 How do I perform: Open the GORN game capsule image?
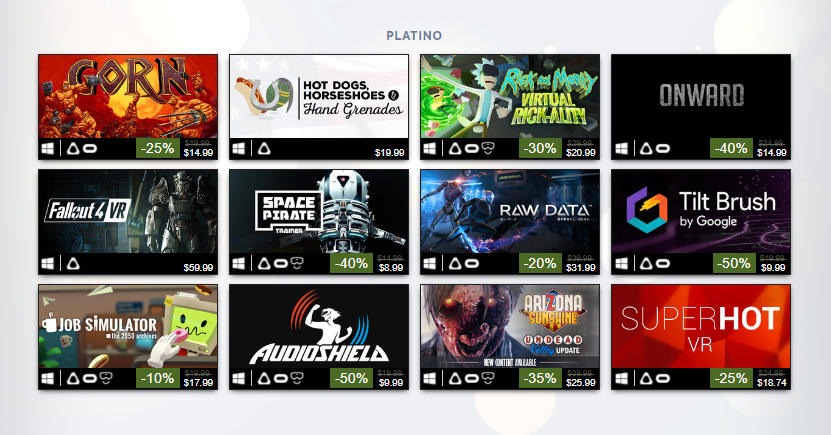tap(128, 96)
